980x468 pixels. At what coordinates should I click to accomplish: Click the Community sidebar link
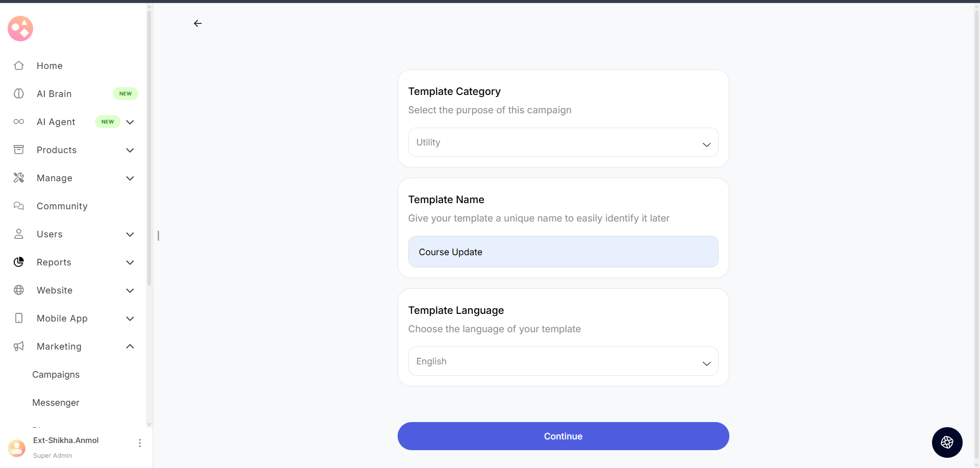pos(62,206)
